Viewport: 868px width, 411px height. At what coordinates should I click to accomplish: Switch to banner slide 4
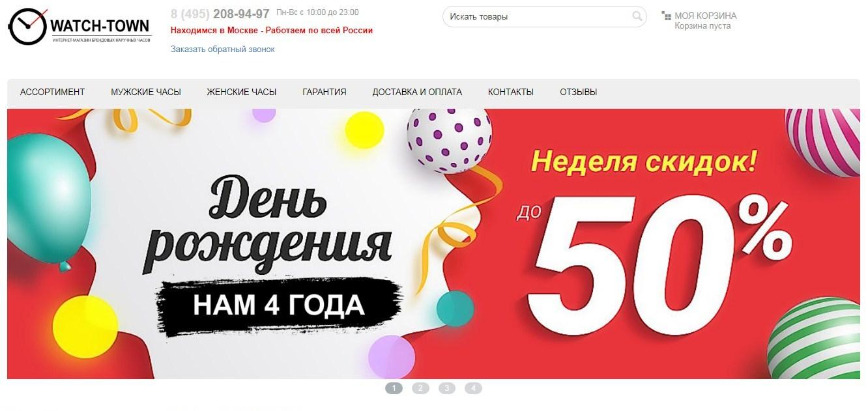(x=473, y=388)
